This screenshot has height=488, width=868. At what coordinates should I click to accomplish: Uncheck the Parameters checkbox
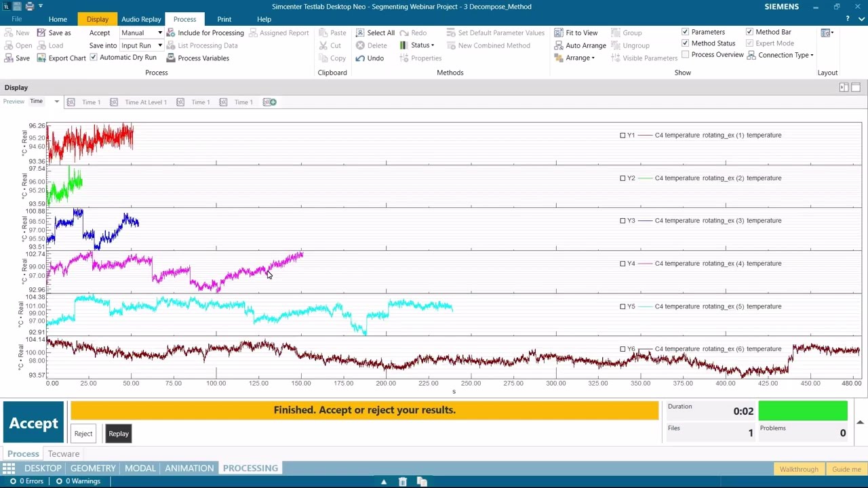[685, 32]
